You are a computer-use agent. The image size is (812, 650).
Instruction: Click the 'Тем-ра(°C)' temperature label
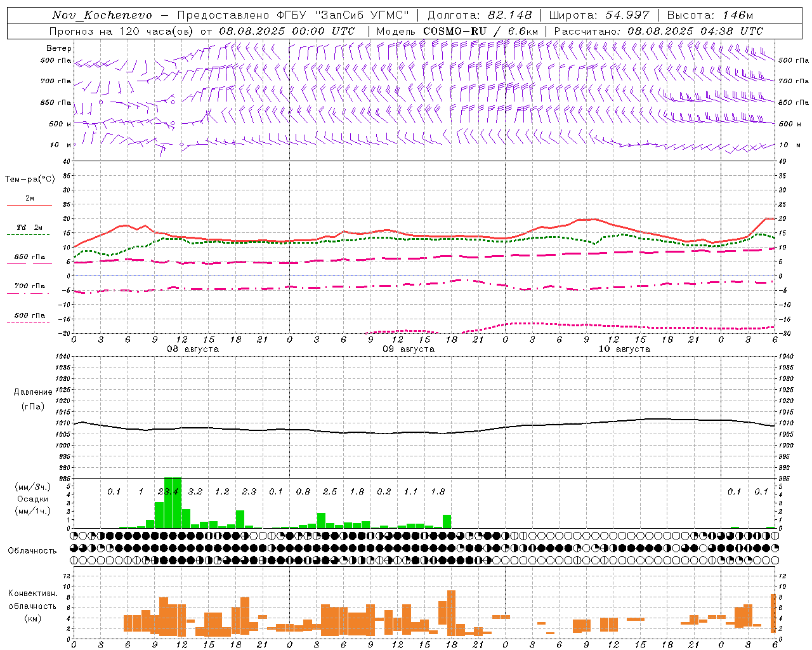[30, 180]
